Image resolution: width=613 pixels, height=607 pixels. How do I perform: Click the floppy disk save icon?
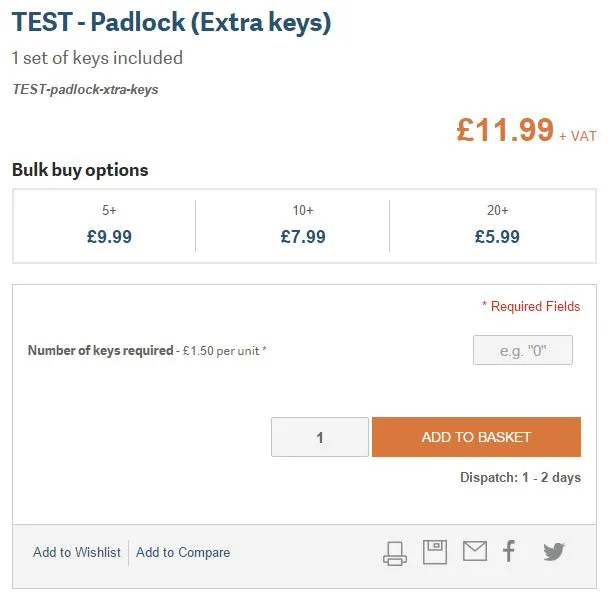pyautogui.click(x=435, y=552)
